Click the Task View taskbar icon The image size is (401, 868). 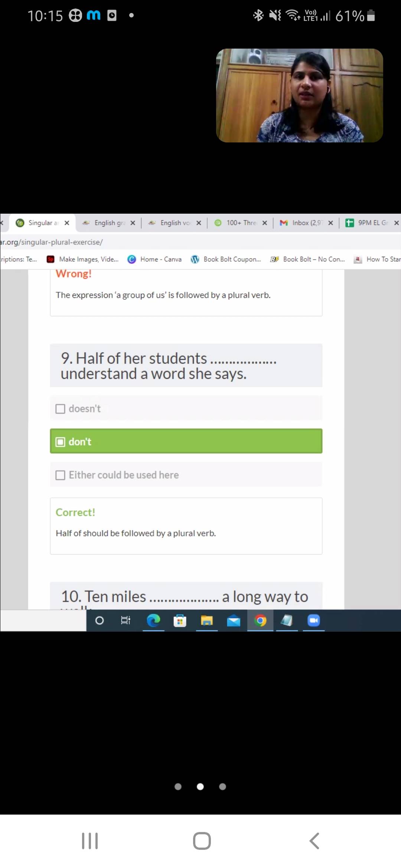coord(125,620)
